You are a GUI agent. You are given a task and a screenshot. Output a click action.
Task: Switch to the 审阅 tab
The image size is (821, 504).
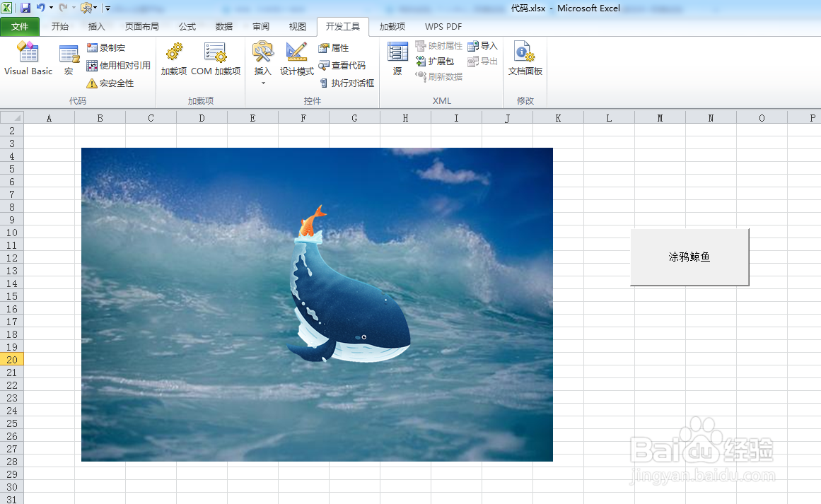click(261, 27)
